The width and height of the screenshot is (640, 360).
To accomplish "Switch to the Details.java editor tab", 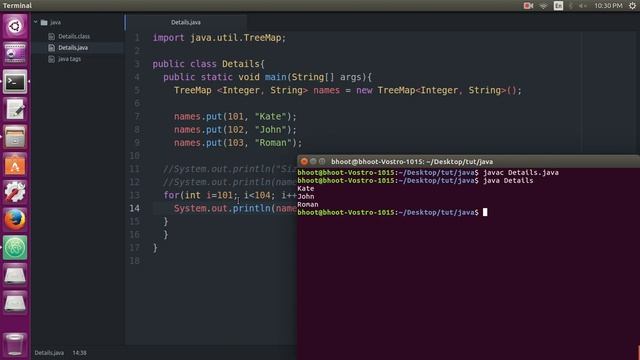I will (186, 22).
